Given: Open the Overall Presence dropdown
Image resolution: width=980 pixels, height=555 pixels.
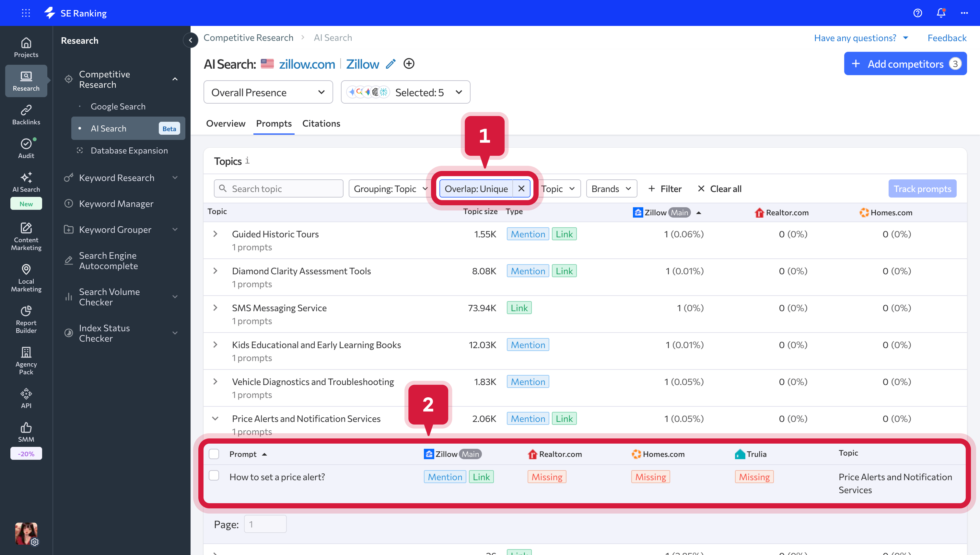Looking at the screenshot, I should 268,92.
